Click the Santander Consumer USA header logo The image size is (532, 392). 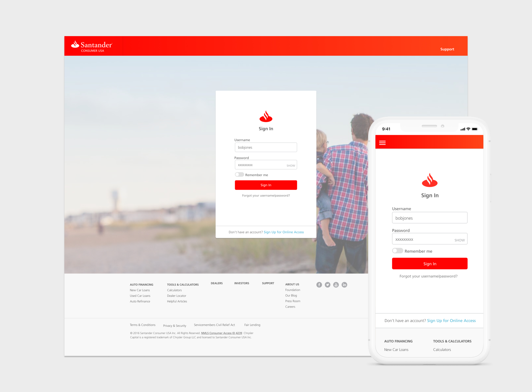92,46
